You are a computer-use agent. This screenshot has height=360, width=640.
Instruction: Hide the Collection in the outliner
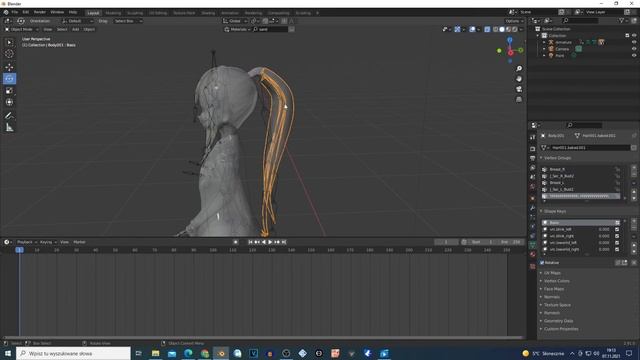[634, 36]
